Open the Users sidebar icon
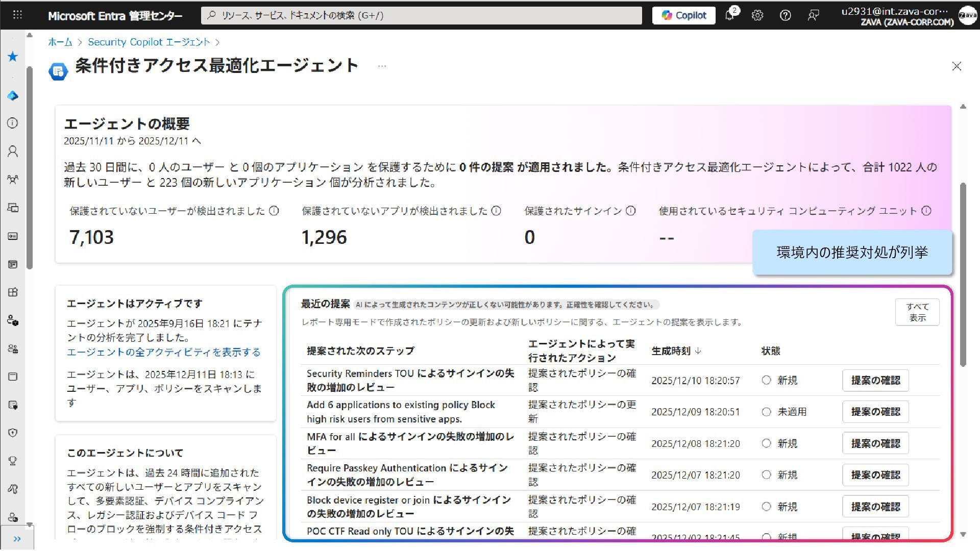 13,152
